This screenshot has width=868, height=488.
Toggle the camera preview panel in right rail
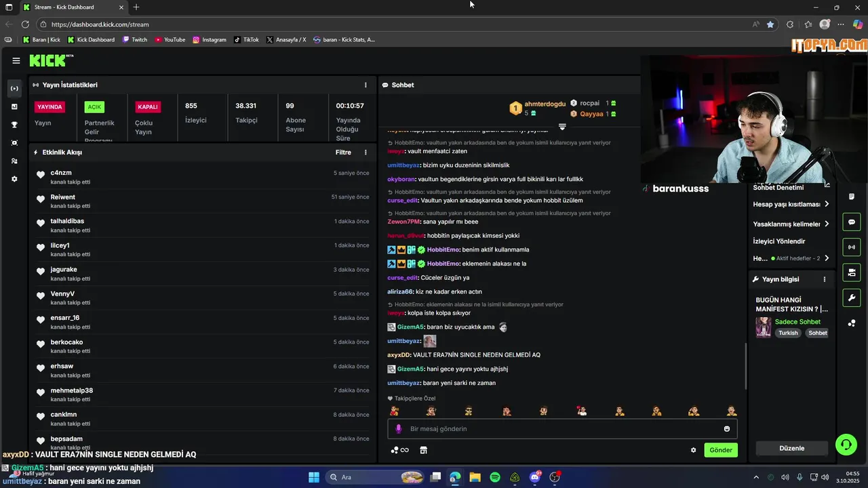(851, 272)
